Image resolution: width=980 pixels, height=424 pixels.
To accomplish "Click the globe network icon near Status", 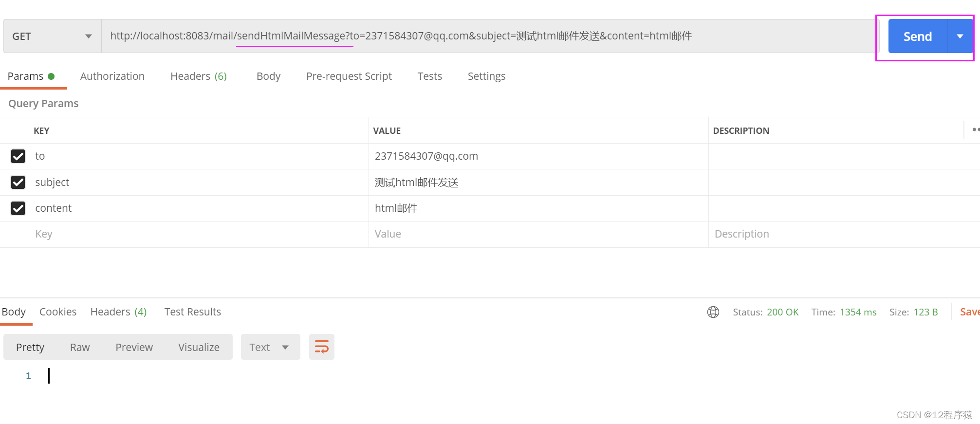I will click(713, 312).
